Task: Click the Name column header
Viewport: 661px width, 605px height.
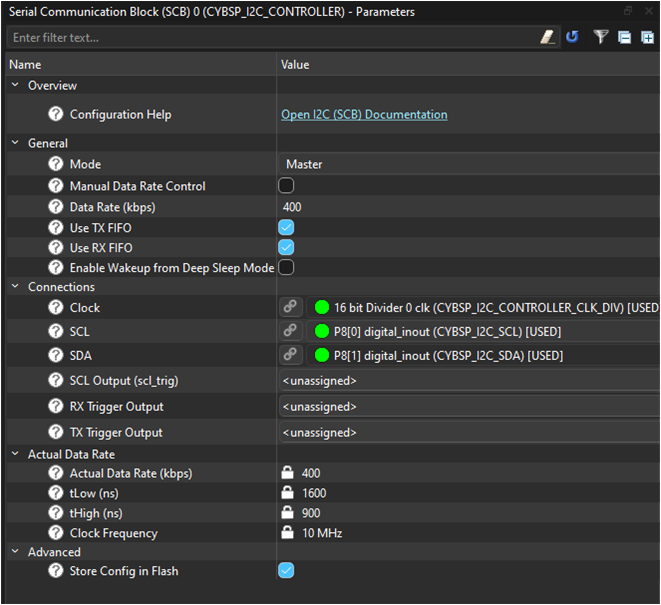Action: tap(140, 65)
